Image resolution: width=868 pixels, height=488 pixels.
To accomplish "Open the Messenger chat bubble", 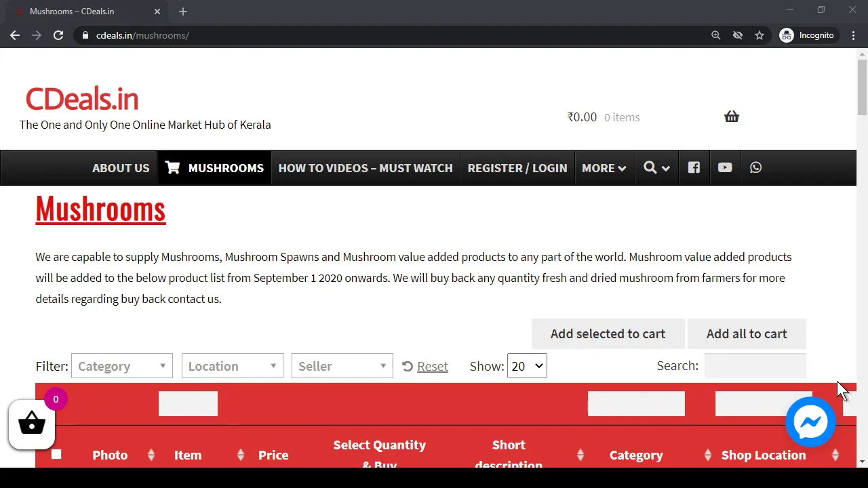I will 810,422.
